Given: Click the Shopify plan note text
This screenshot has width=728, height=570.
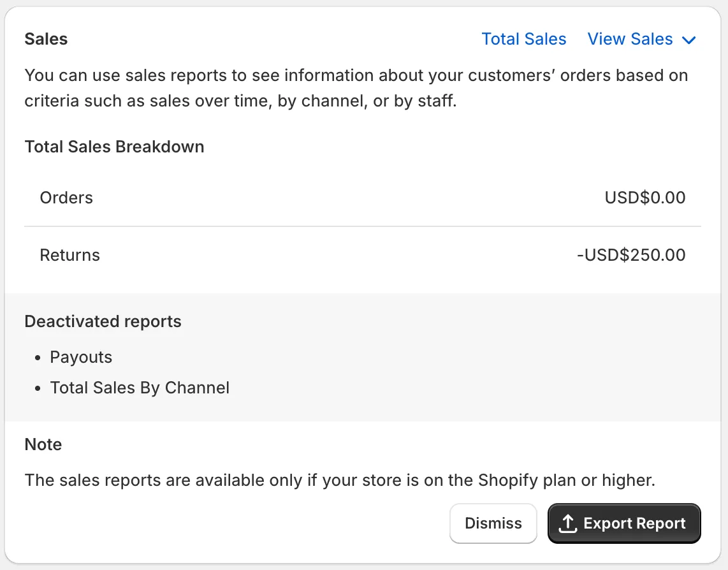Looking at the screenshot, I should tap(339, 479).
